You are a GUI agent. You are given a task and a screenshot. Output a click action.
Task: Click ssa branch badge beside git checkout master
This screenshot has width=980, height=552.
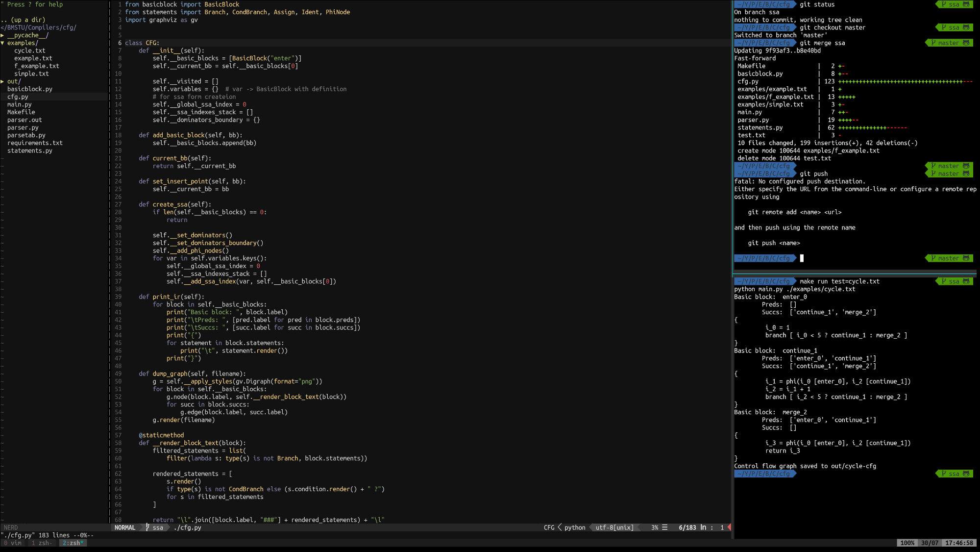click(955, 27)
